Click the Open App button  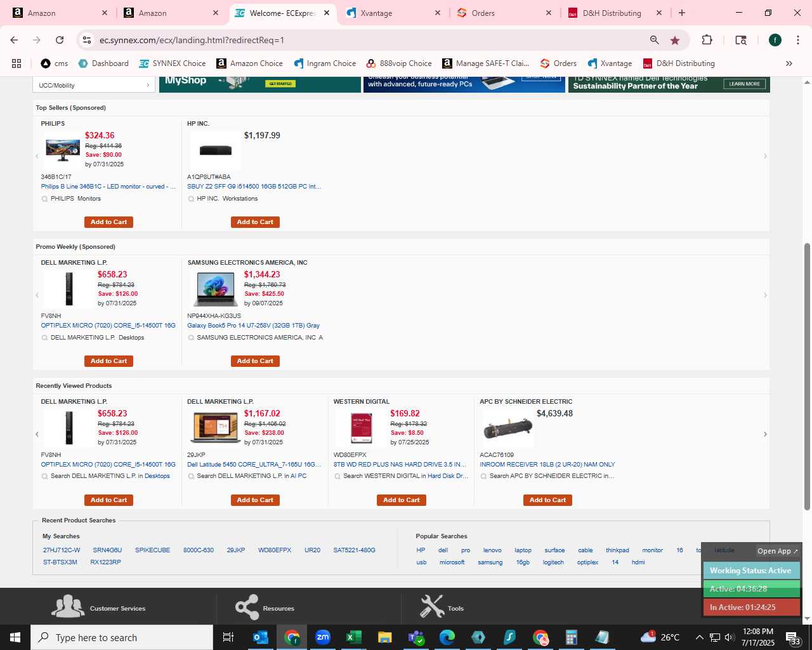777,551
